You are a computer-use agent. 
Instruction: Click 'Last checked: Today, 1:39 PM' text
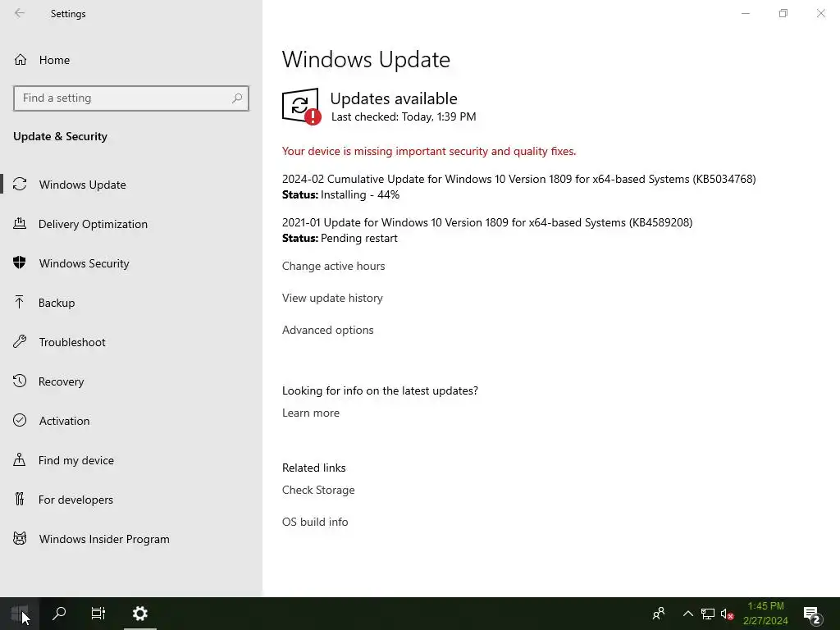pos(404,116)
